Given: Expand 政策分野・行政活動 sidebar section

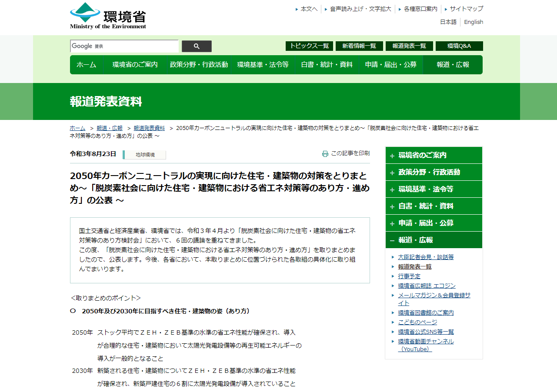Looking at the screenshot, I should pyautogui.click(x=434, y=172).
